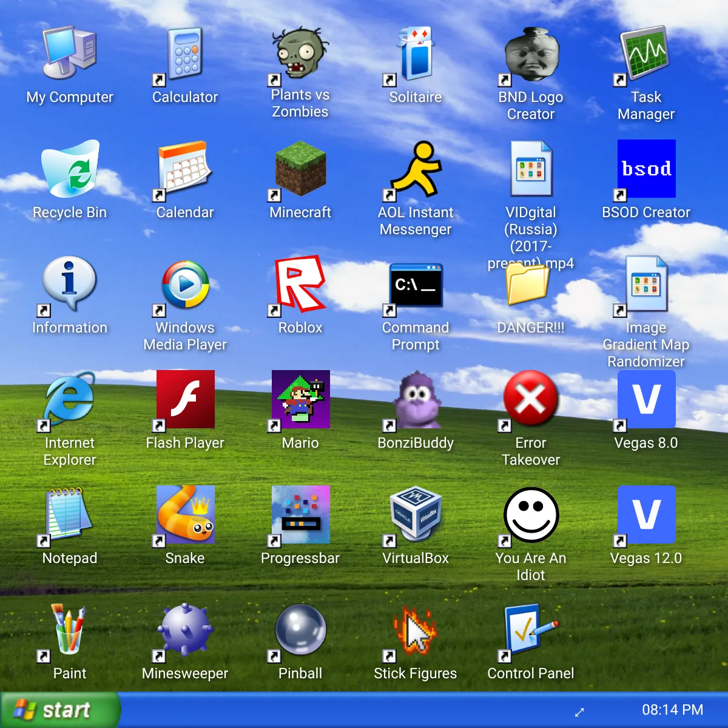Click the 08:14 PM taskbar clock
The image size is (728, 728).
click(672, 710)
